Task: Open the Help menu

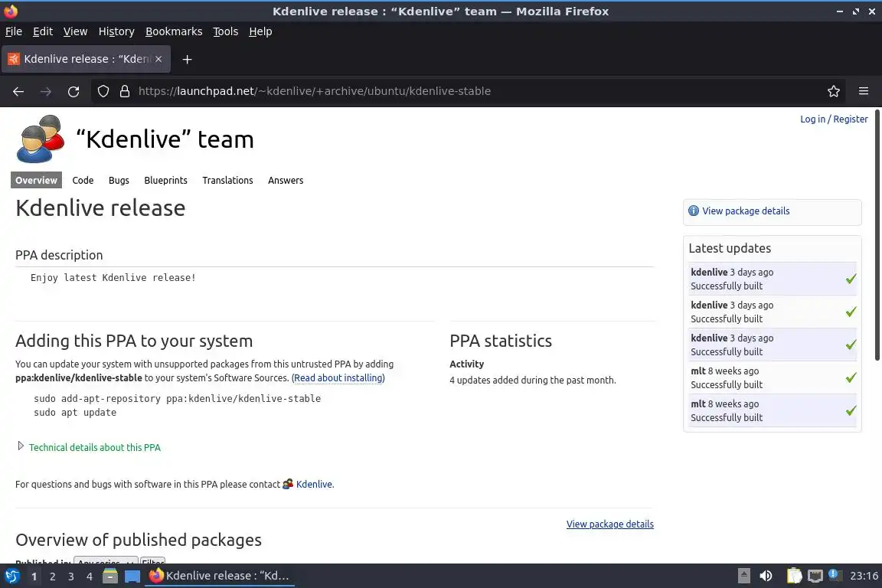Action: click(x=260, y=31)
